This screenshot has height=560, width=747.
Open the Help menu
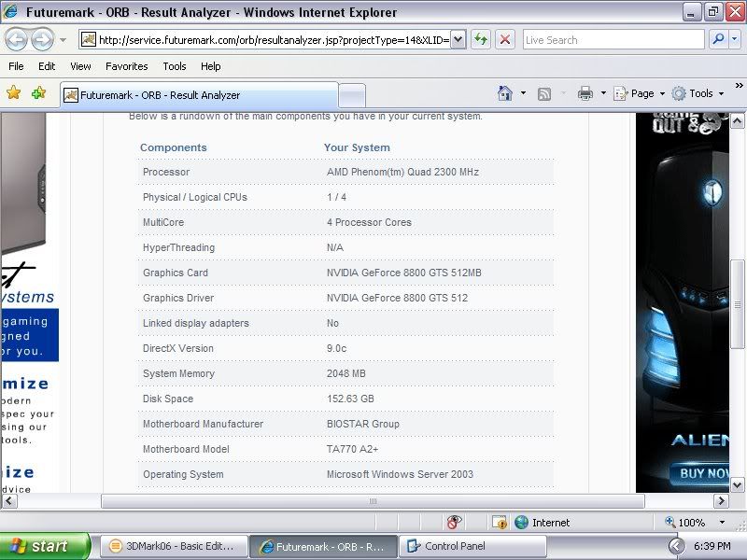(211, 66)
